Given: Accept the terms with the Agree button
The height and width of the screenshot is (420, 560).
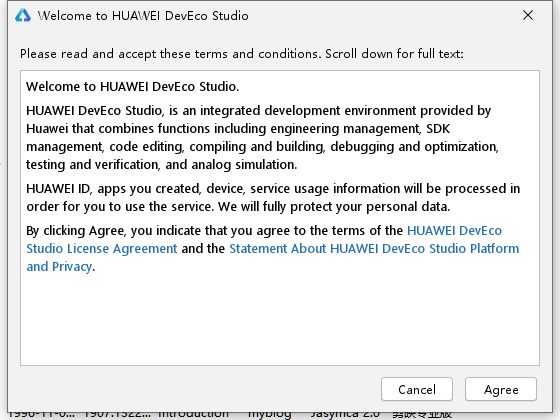Looking at the screenshot, I should [x=501, y=389].
